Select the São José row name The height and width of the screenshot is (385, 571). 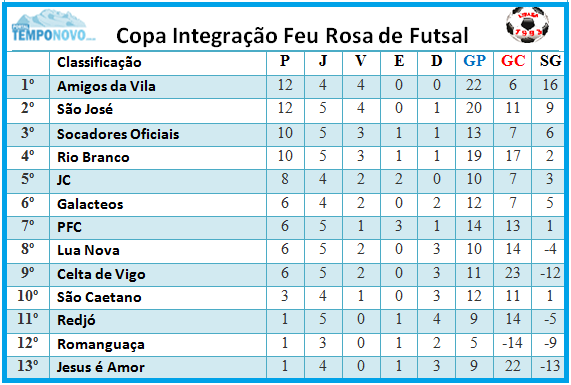pos(85,109)
